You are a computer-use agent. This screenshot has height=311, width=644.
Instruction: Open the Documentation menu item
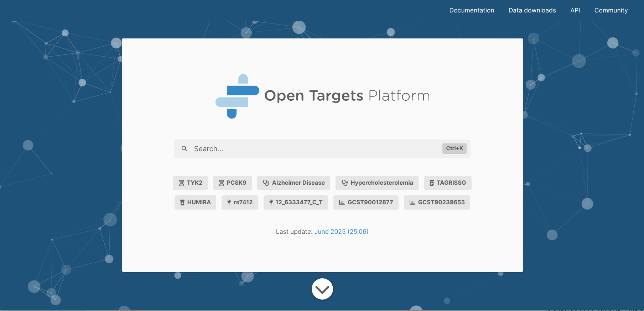472,10
